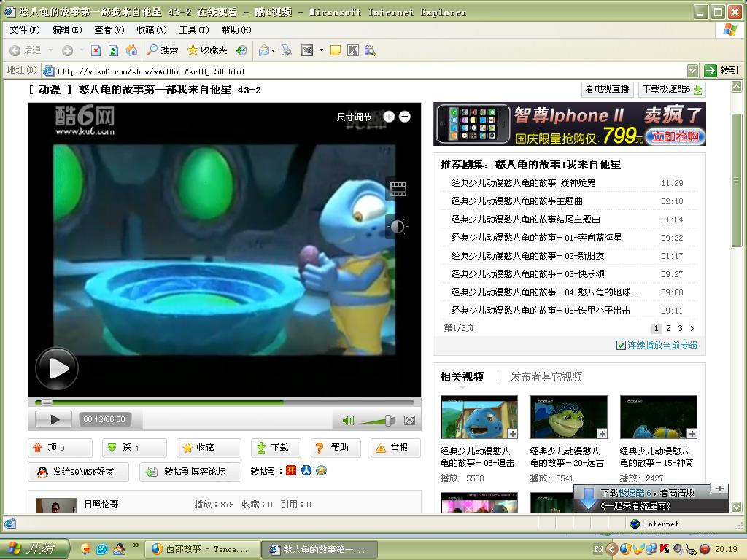Open the 文件 (File) menu
The image size is (747, 560).
tap(25, 29)
